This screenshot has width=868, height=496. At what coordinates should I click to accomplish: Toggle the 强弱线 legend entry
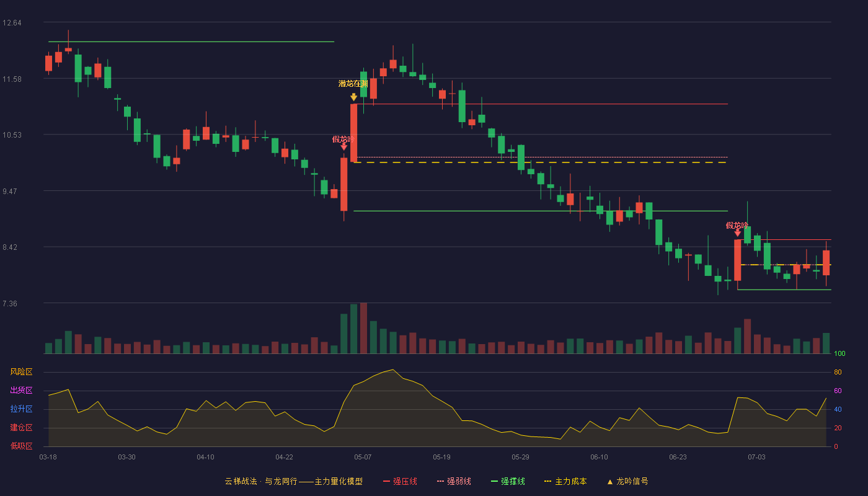(454, 481)
